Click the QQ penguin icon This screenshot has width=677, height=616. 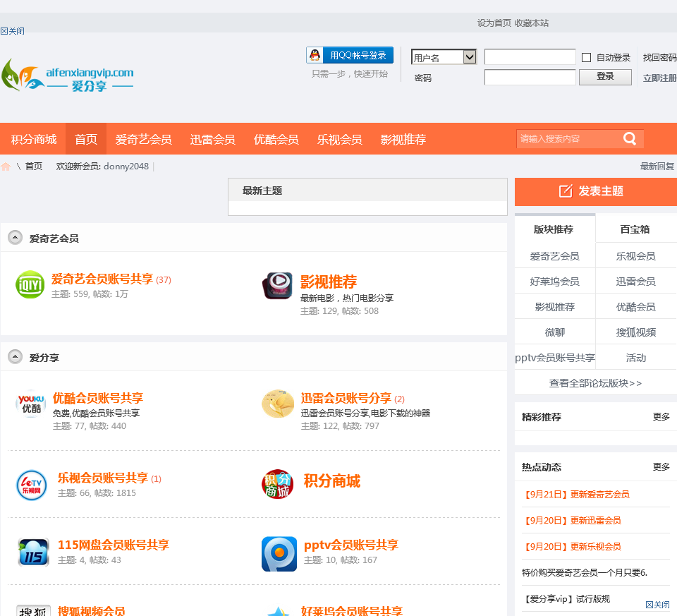[315, 55]
